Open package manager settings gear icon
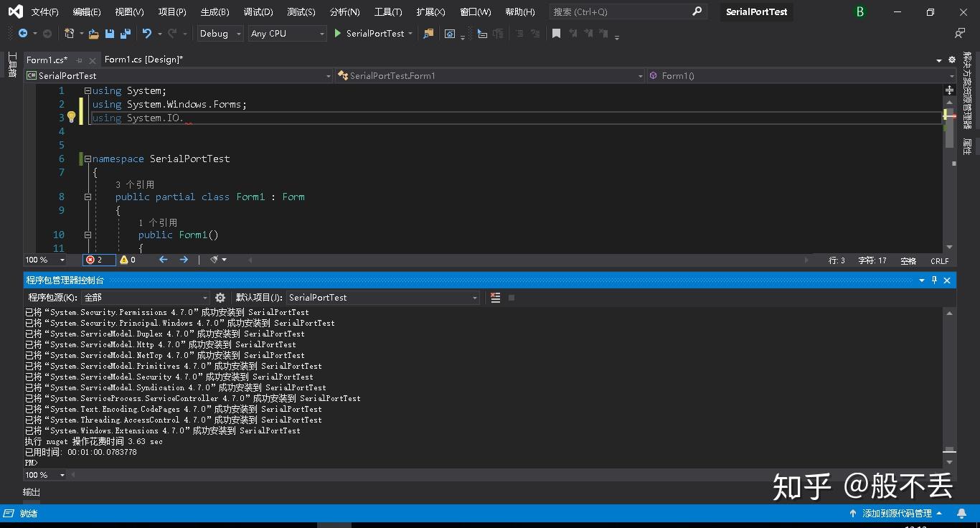The height and width of the screenshot is (528, 980). tap(220, 298)
